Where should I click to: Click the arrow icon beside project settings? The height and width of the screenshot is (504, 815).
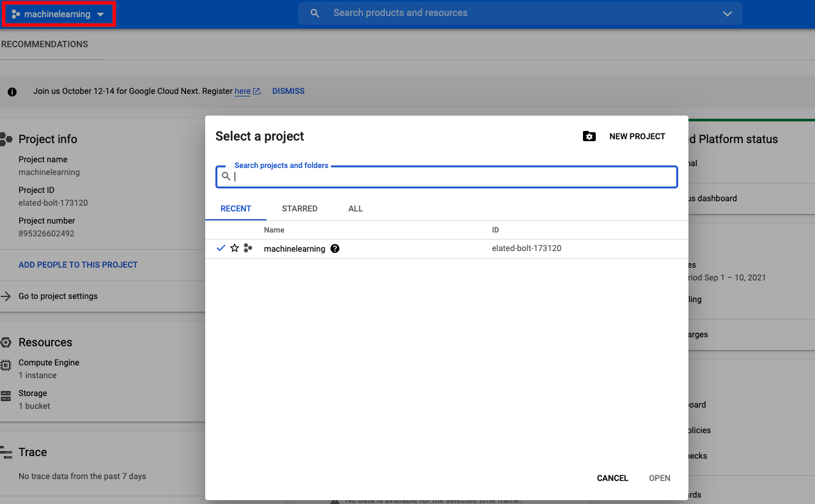(6, 296)
